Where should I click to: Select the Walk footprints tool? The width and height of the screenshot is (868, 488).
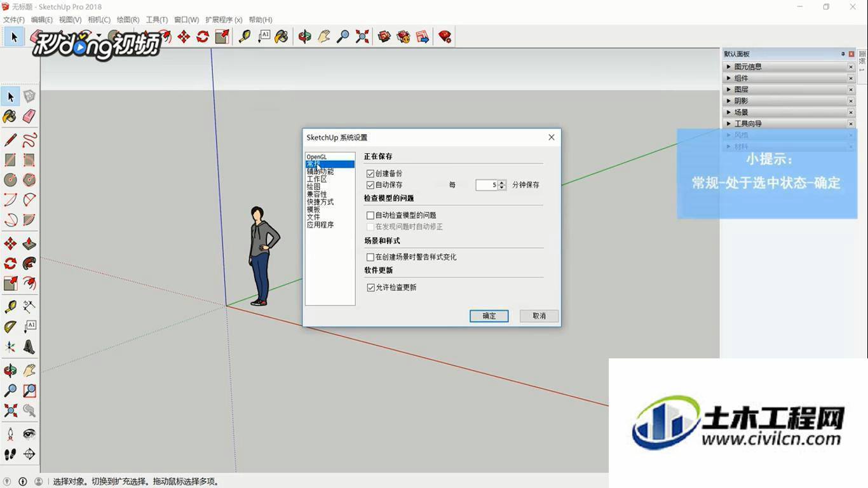click(x=10, y=454)
